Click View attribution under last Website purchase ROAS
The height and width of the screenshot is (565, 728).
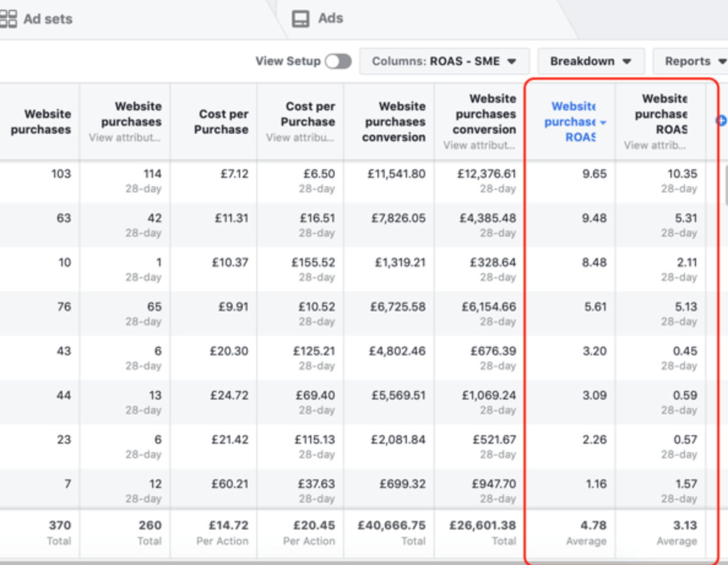click(x=655, y=145)
